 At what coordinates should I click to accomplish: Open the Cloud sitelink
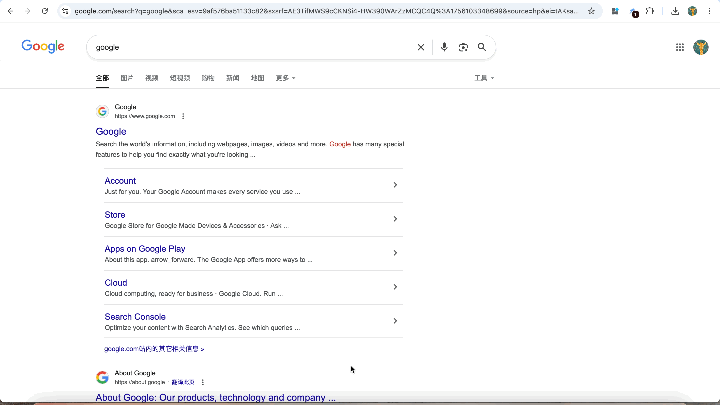116,283
